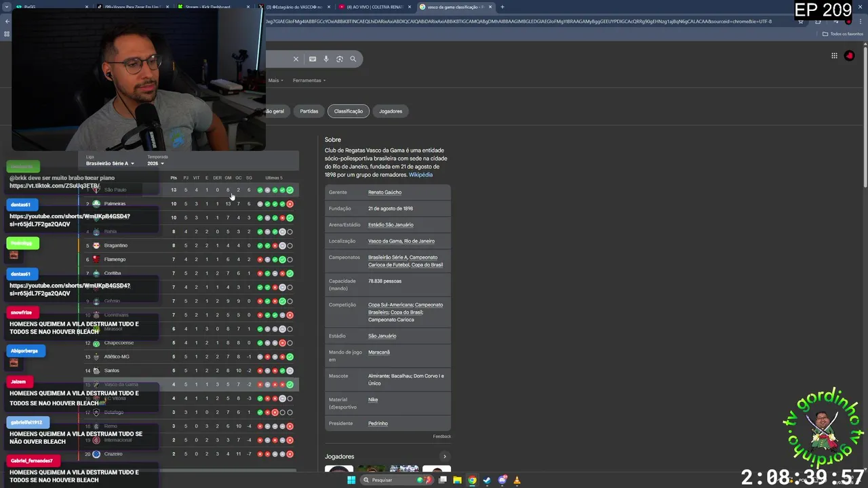Open the Pedrinho president link
Image resolution: width=868 pixels, height=488 pixels.
(378, 424)
